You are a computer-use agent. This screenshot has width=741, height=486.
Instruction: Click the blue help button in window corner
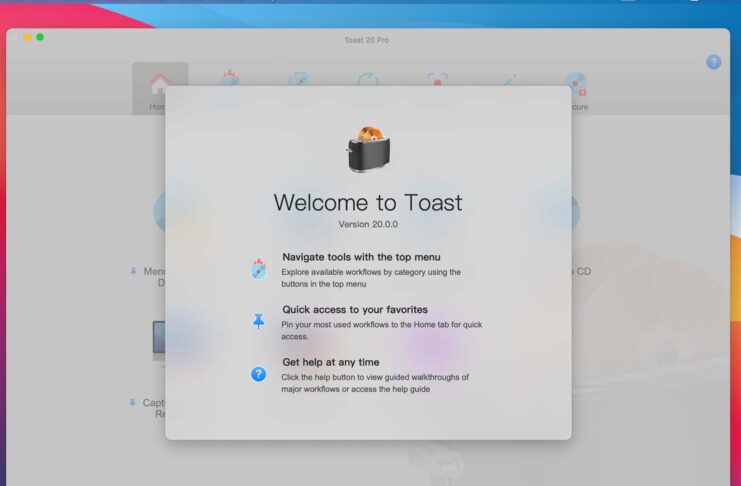click(714, 62)
